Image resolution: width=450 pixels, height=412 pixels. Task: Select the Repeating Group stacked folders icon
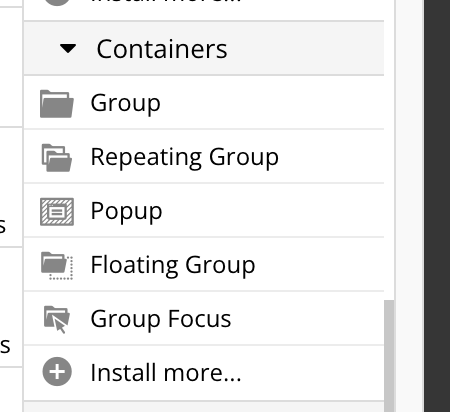pyautogui.click(x=57, y=158)
